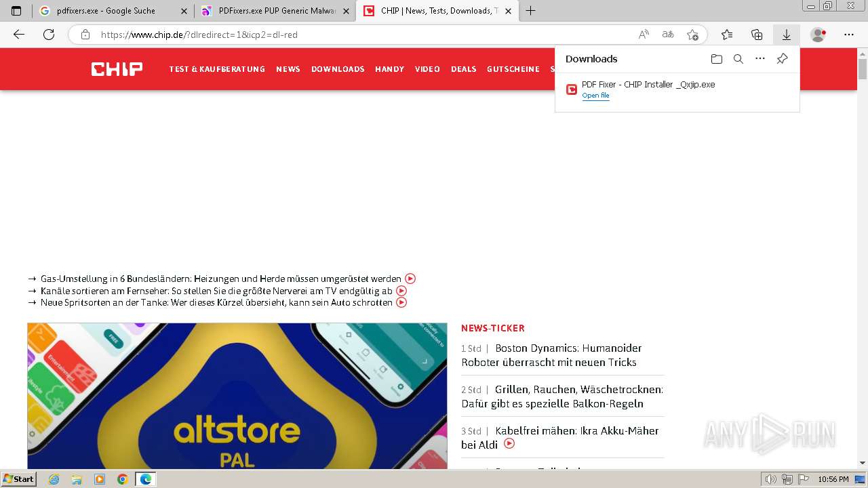
Task: Open the Favorites list icon
Action: [727, 35]
